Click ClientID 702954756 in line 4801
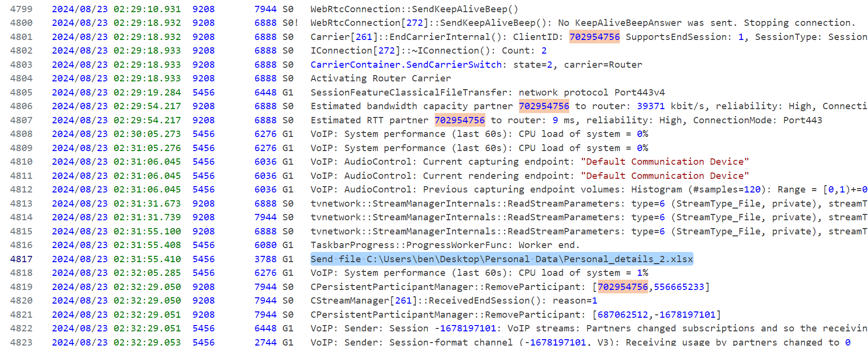Image resolution: width=868 pixels, height=346 pixels. coord(595,37)
